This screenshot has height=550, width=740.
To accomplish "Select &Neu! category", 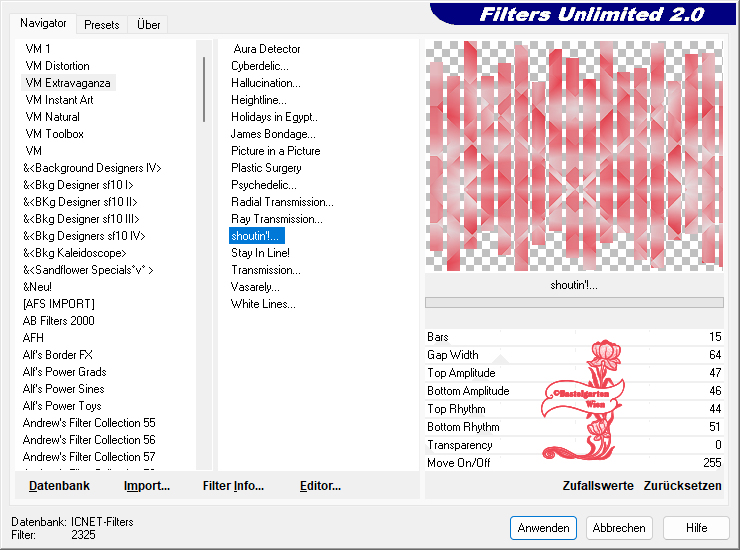I will tap(37, 287).
